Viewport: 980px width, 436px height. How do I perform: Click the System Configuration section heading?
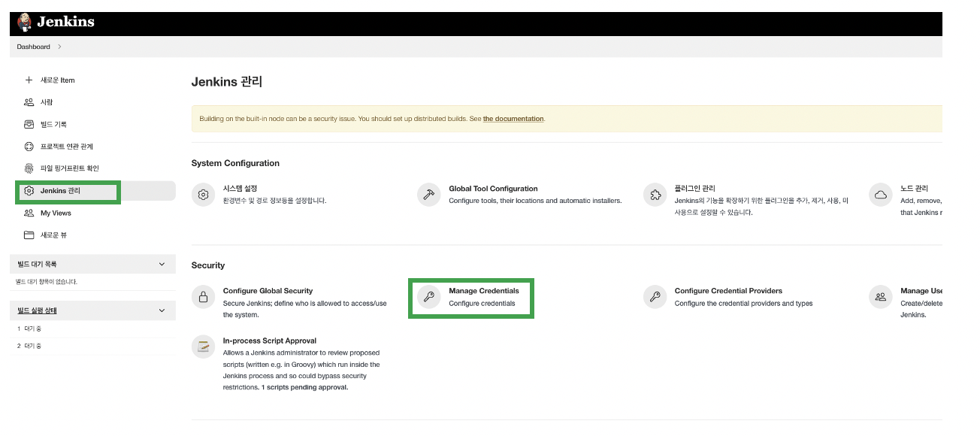(x=235, y=163)
